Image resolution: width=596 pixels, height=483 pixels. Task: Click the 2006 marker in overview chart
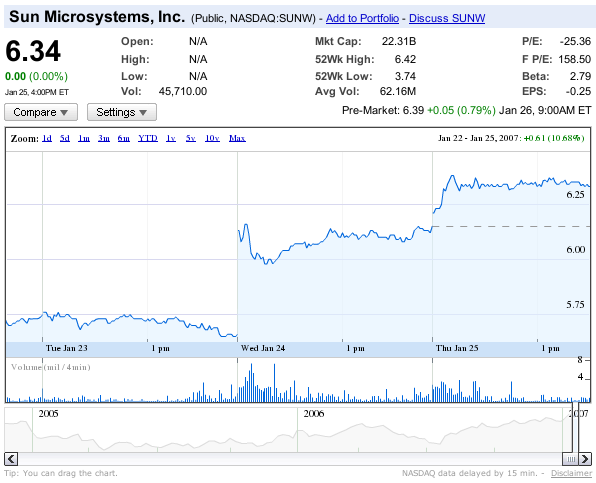(x=314, y=413)
